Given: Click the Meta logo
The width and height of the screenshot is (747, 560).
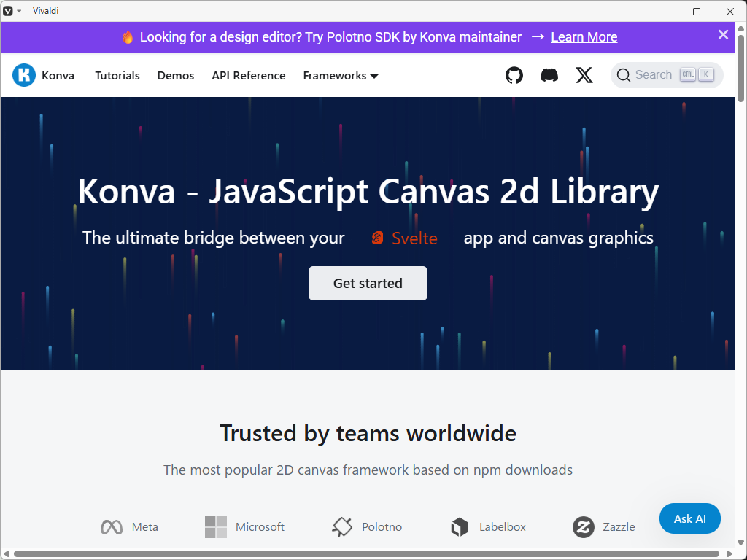Looking at the screenshot, I should pos(112,527).
